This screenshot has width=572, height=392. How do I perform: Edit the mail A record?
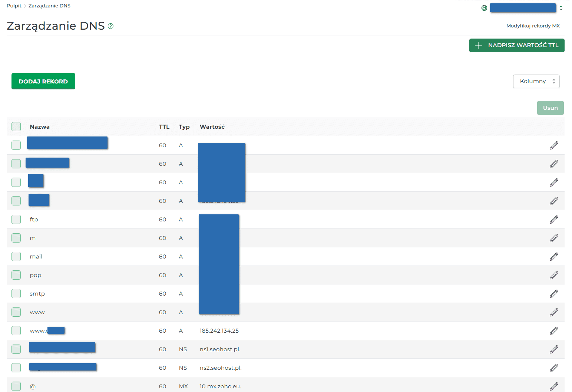554,257
